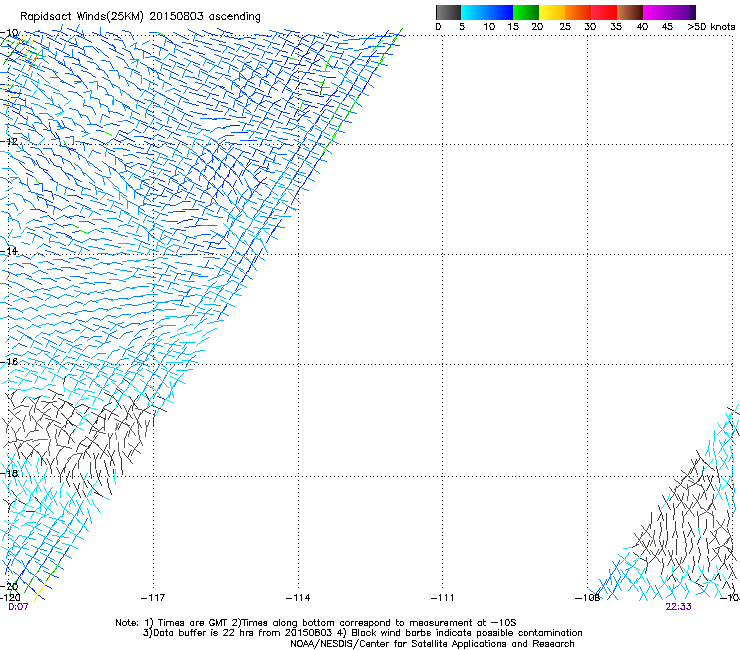Click the '-111' longitude axis label
The height and width of the screenshot is (650, 740).
point(442,598)
